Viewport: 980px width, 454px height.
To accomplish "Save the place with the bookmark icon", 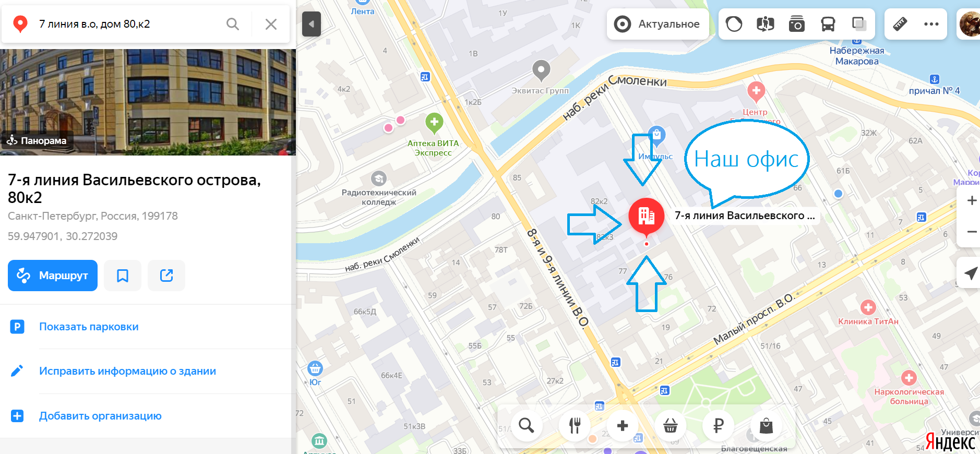I will pyautogui.click(x=123, y=276).
